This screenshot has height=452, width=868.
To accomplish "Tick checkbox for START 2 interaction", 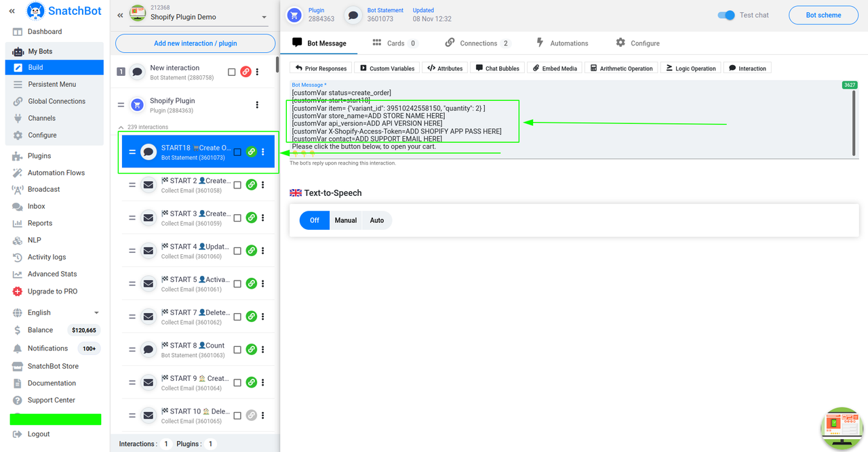I will pos(237,185).
